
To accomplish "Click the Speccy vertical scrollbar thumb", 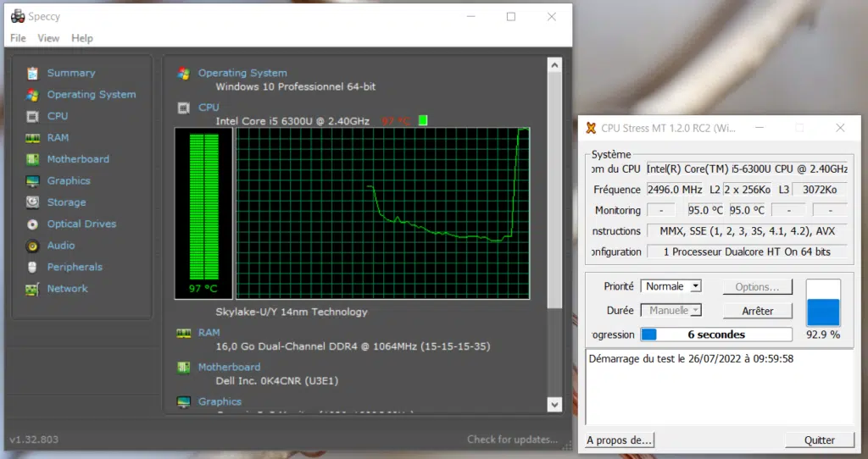I will click(554, 191).
